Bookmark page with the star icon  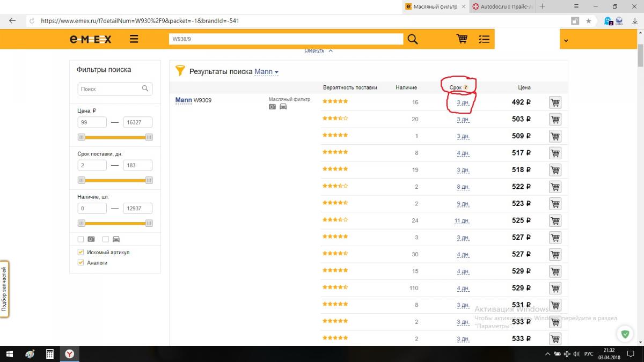[x=588, y=21]
